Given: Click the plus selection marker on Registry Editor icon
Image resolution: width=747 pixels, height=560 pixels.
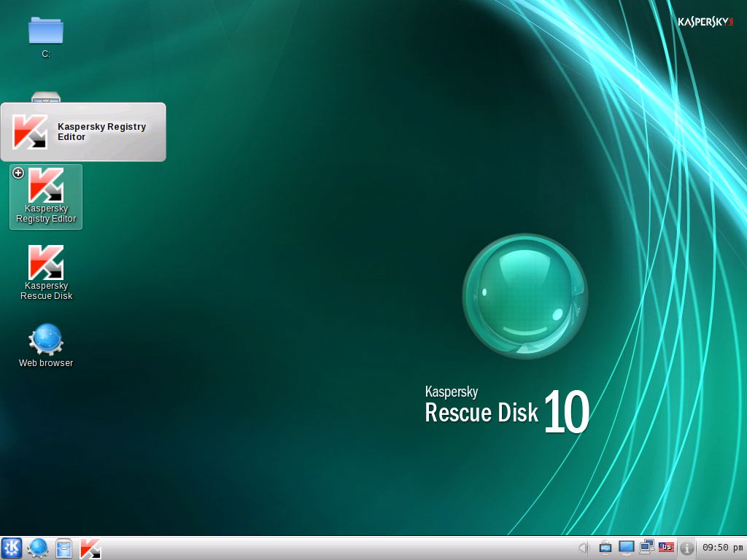Looking at the screenshot, I should pyautogui.click(x=18, y=173).
